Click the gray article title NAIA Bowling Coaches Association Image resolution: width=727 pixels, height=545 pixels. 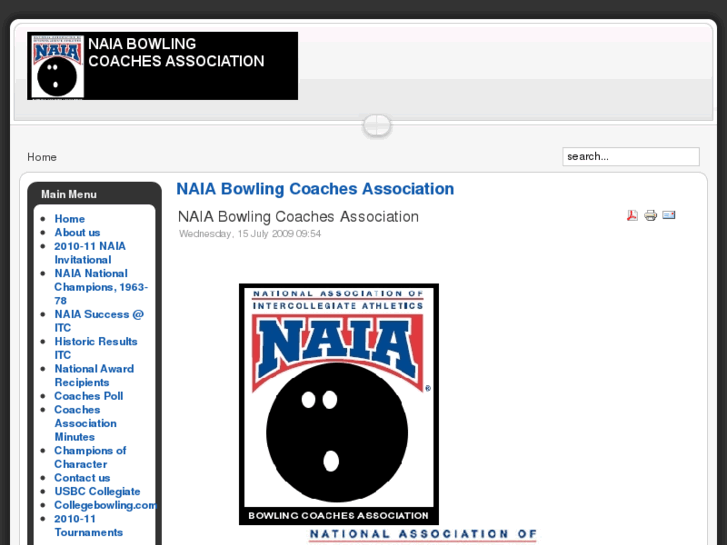coord(298,217)
